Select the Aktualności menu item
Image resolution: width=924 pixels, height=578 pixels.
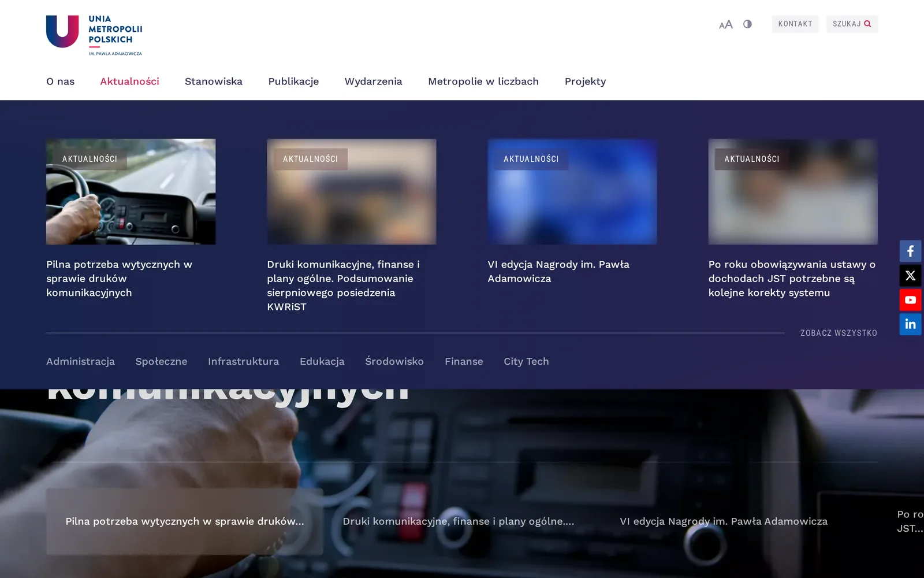129,81
